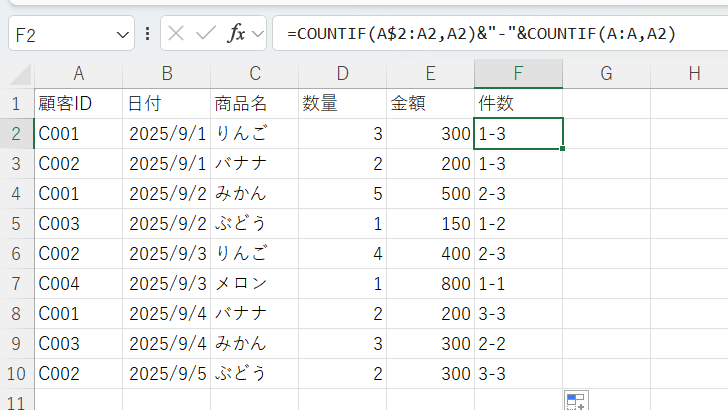This screenshot has height=410, width=728.
Task: Select the C004 customer ID cell
Action: 78,284
